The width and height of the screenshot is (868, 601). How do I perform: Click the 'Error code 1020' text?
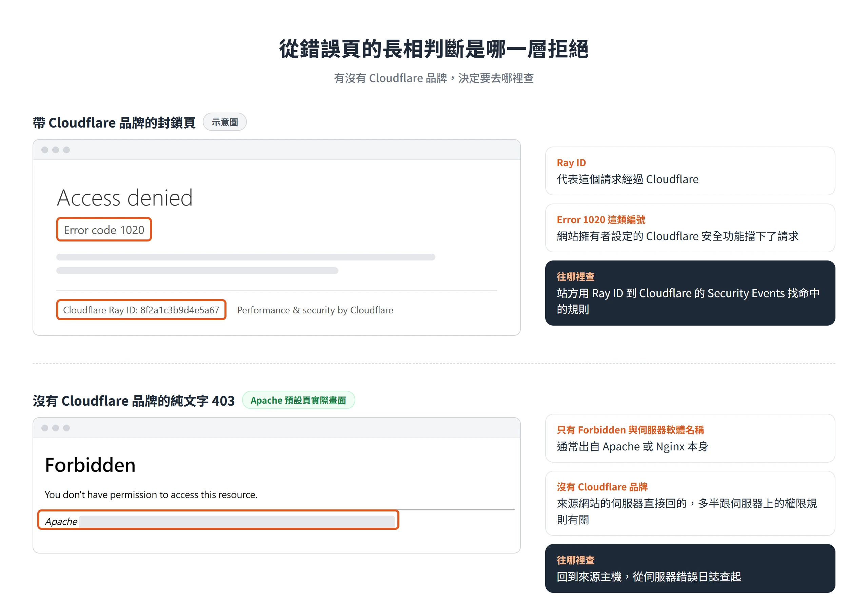pyautogui.click(x=104, y=230)
